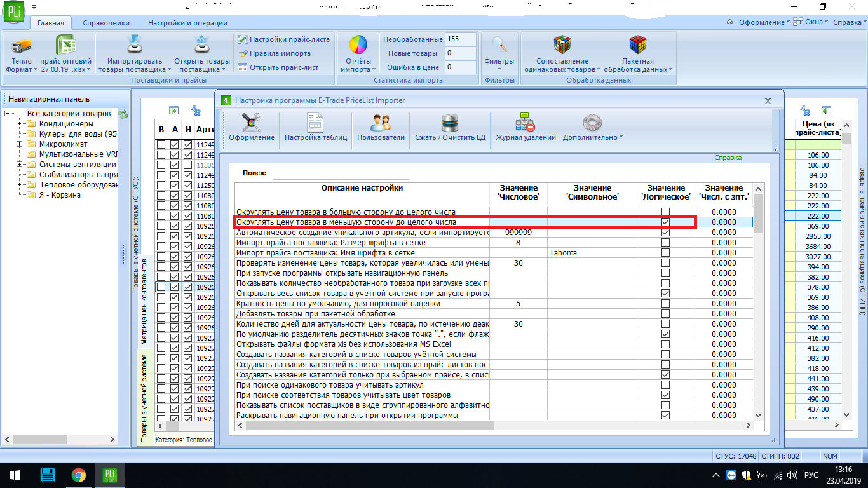Expand the Тепловое оборудование tree node

coord(19,185)
